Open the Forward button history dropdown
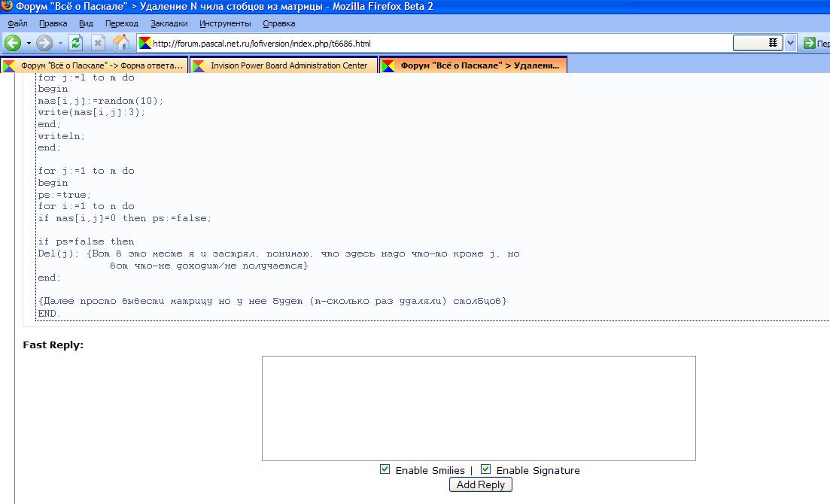This screenshot has height=504, width=830. click(x=60, y=44)
